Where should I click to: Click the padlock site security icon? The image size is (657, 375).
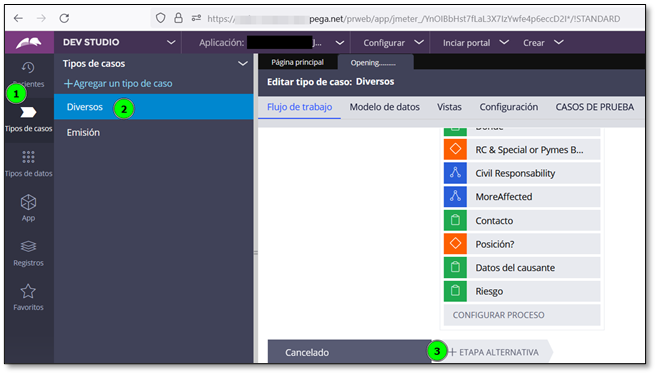[x=178, y=18]
